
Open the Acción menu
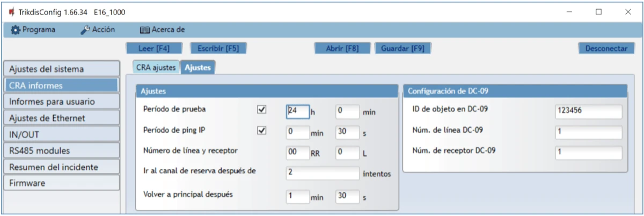tap(98, 30)
